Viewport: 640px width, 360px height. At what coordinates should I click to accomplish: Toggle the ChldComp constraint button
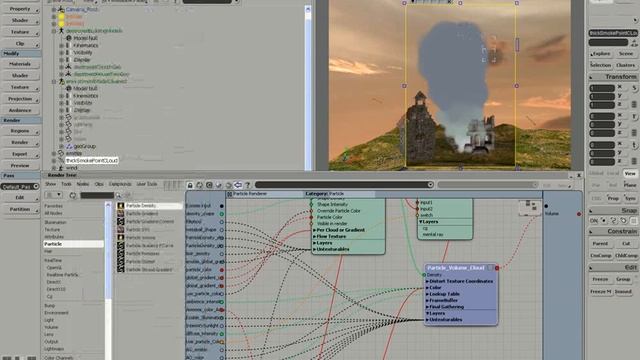pos(626,256)
